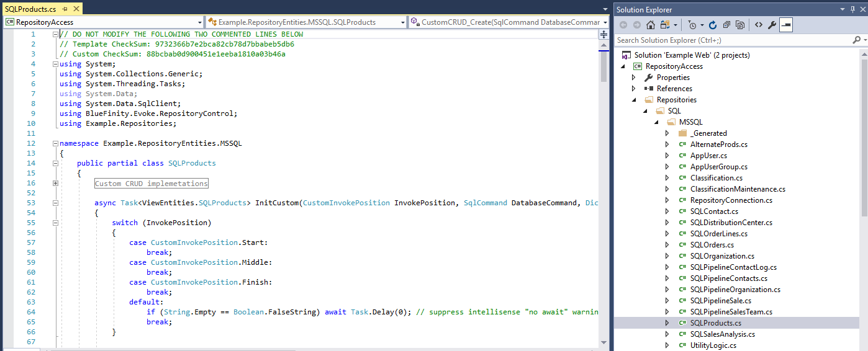Viewport: 868px width, 351px height.
Task: Click the Forward arrow in Solution Explorer toolbar
Action: (637, 25)
